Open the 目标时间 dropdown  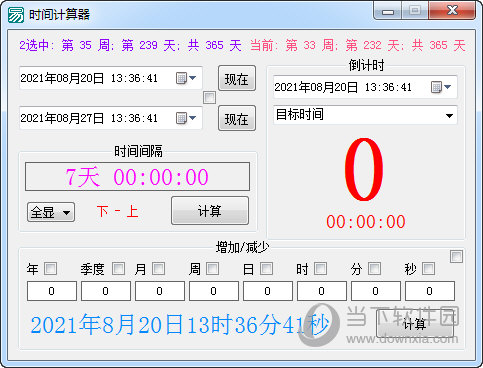coord(365,115)
